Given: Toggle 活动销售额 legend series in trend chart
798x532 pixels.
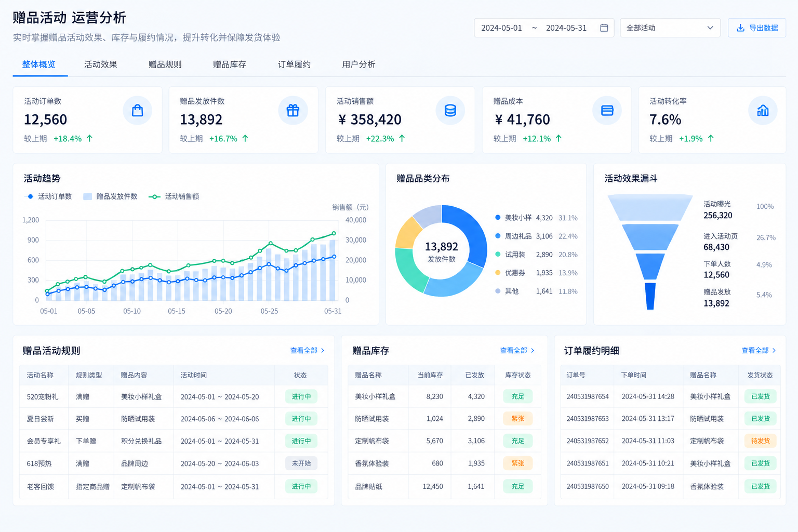Looking at the screenshot, I should point(174,196).
